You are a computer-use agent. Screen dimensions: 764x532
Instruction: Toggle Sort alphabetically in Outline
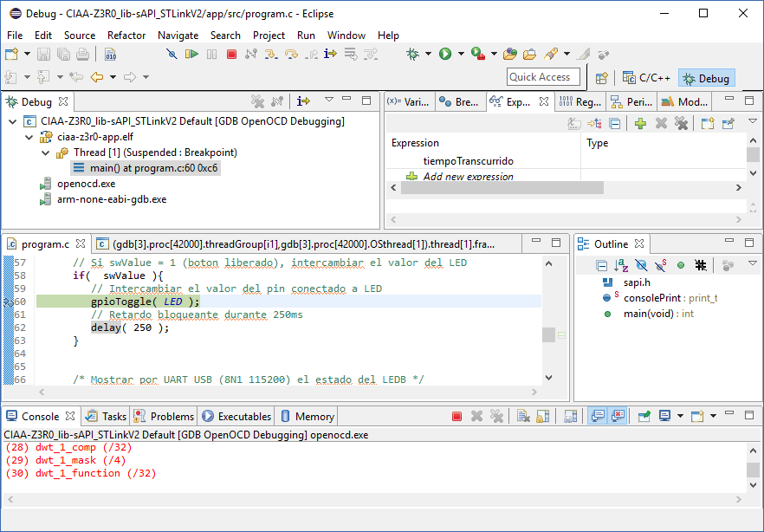[621, 265]
